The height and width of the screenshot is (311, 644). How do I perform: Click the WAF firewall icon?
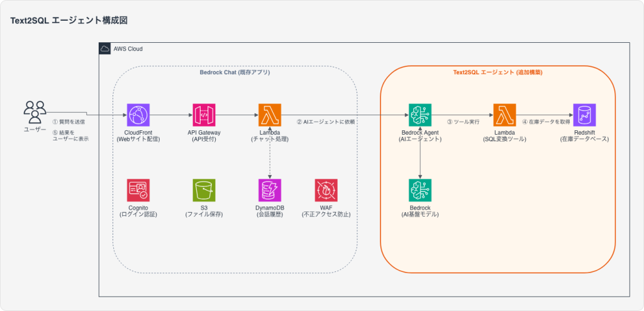click(x=326, y=190)
